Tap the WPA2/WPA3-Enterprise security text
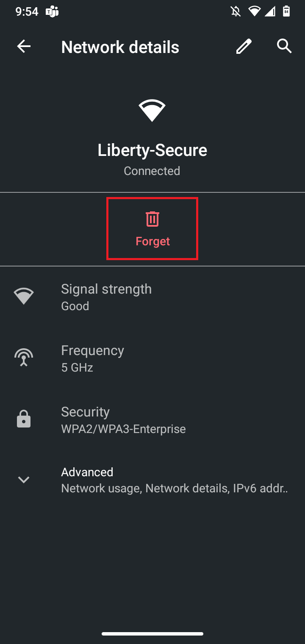The image size is (305, 644). coord(123,429)
